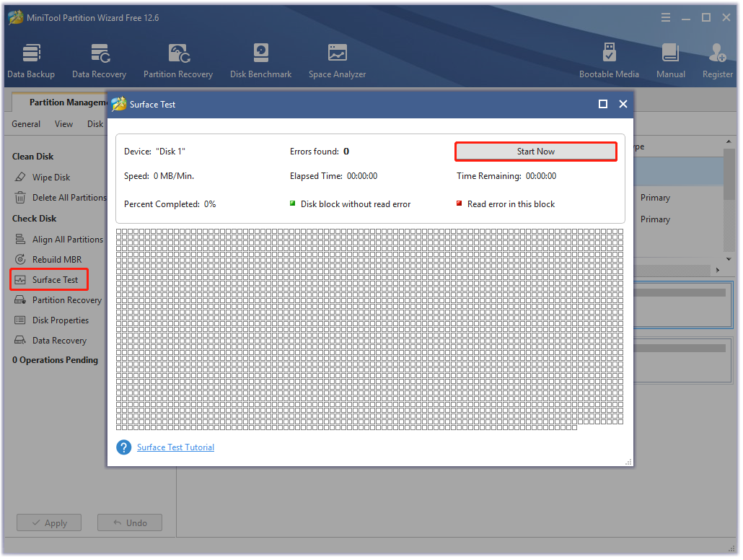Image resolution: width=743 pixels, height=560 pixels.
Task: Click the Elapsed Time value
Action: 362,176
